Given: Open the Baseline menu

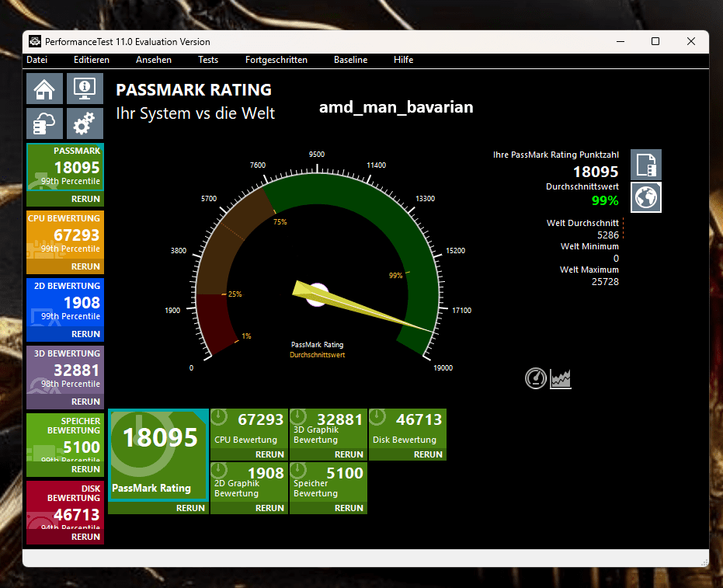Looking at the screenshot, I should (x=350, y=60).
